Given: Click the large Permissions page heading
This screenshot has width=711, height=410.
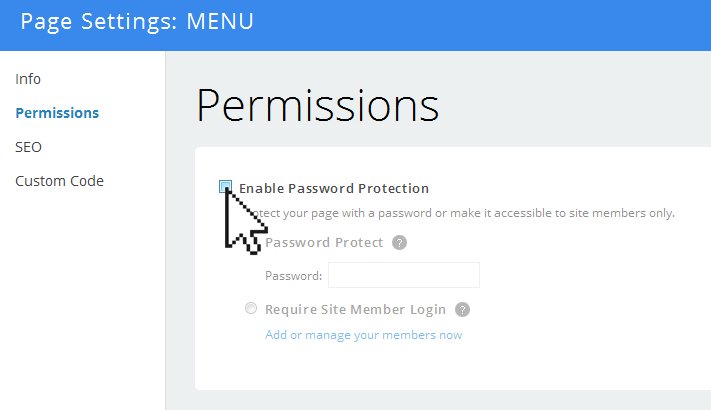Looking at the screenshot, I should pos(318,106).
